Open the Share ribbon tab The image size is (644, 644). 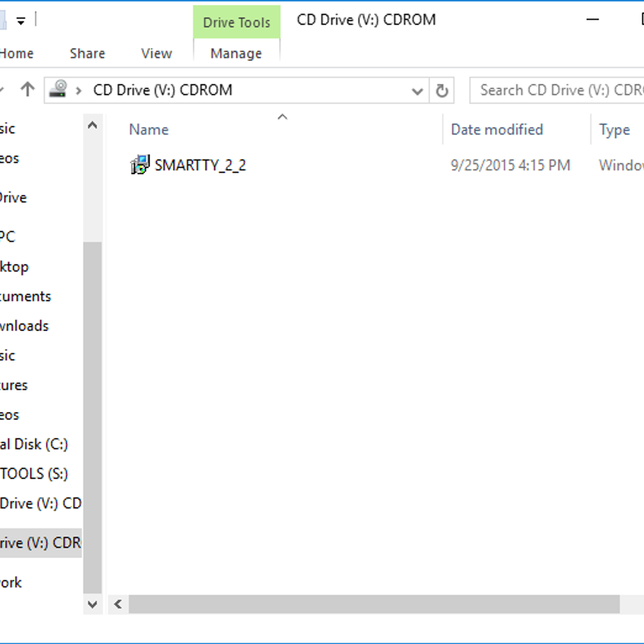tap(87, 54)
